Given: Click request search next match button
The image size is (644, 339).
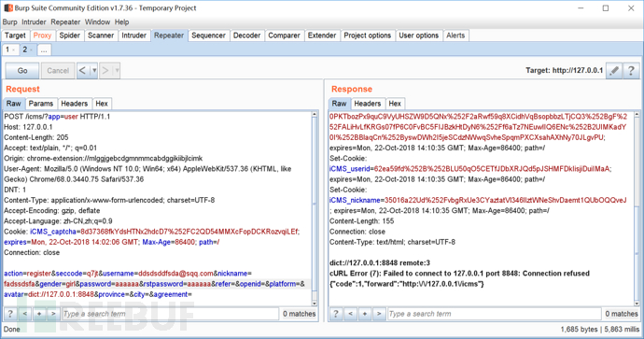Looking at the screenshot, I should (x=53, y=314).
